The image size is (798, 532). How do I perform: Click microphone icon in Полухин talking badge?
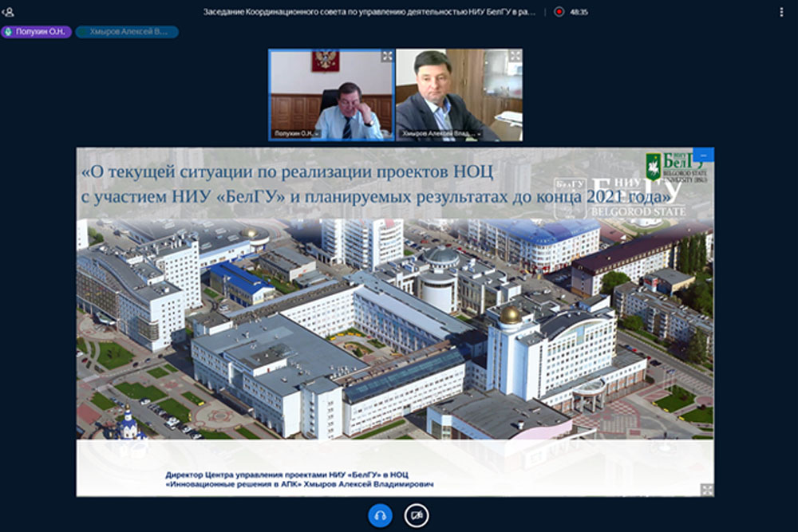coord(10,32)
